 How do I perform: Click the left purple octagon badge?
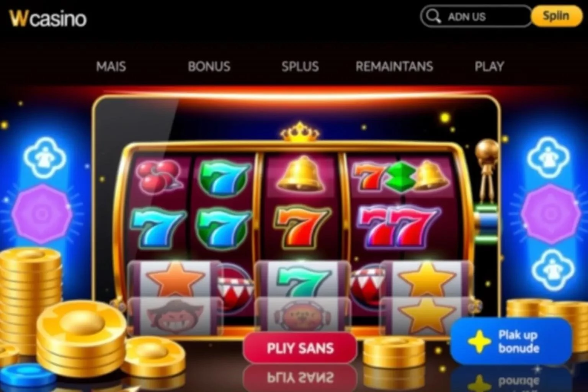(x=42, y=214)
